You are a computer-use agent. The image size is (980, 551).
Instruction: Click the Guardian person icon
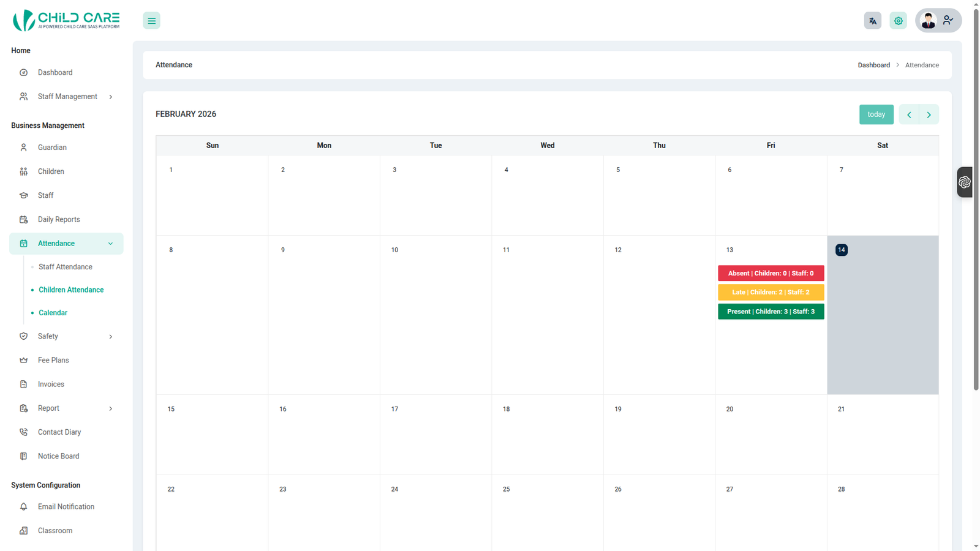[23, 148]
